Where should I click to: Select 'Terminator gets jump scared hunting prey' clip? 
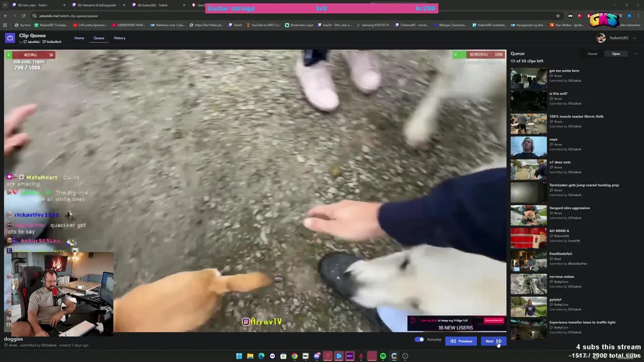click(528, 193)
